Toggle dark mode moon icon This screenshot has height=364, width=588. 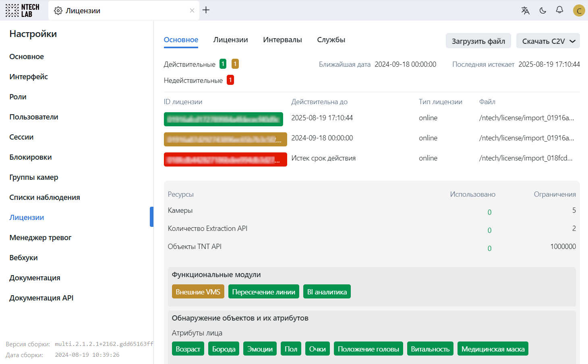tap(543, 10)
